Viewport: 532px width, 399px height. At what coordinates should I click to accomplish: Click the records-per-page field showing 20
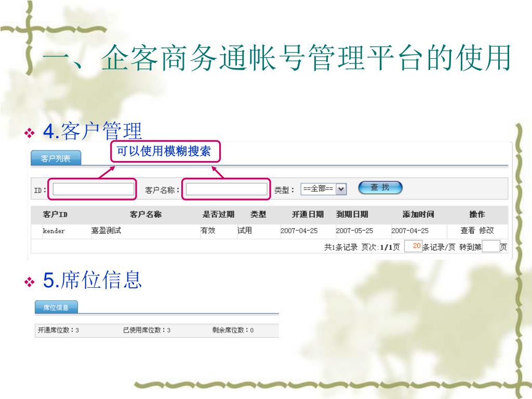[413, 246]
